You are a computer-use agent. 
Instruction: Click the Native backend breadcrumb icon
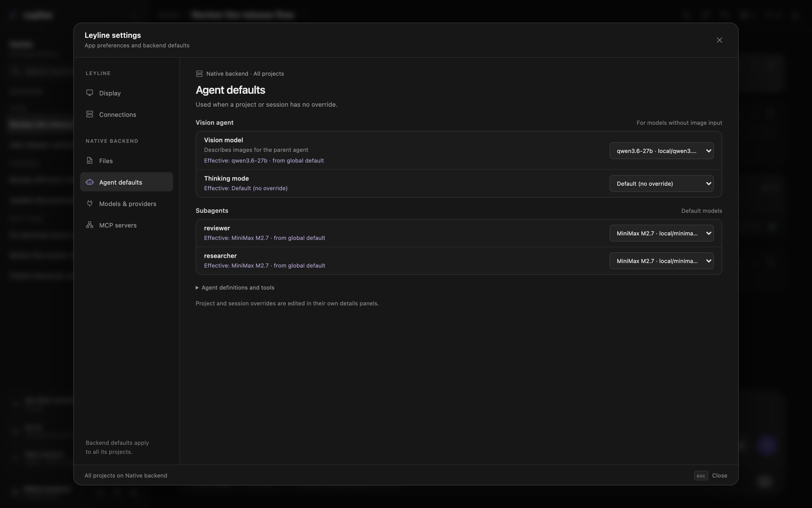199,74
